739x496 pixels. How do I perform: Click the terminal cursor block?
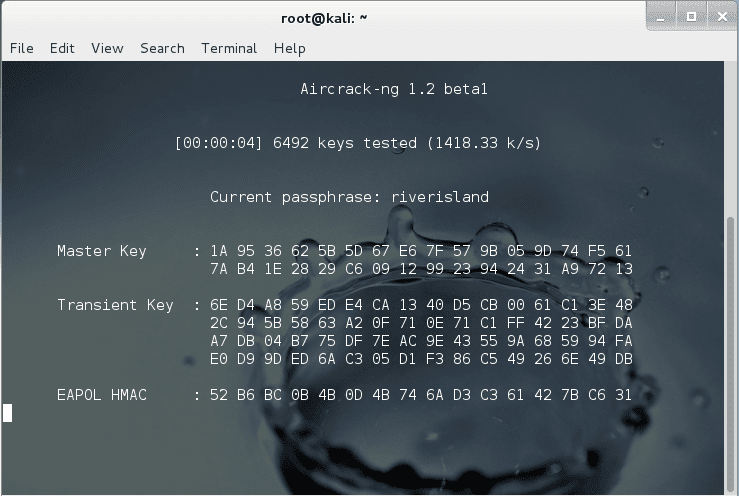click(x=8, y=413)
